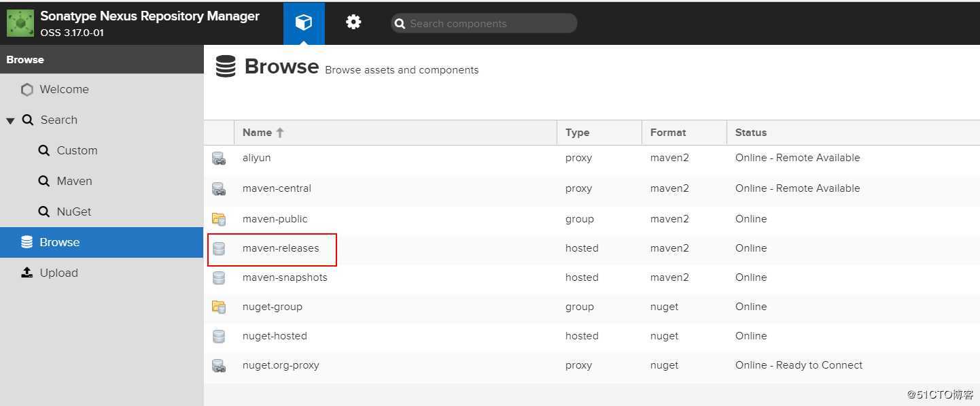Viewport: 980px width, 406px height.
Task: Click the Nexus logo icon
Action: [x=20, y=23]
